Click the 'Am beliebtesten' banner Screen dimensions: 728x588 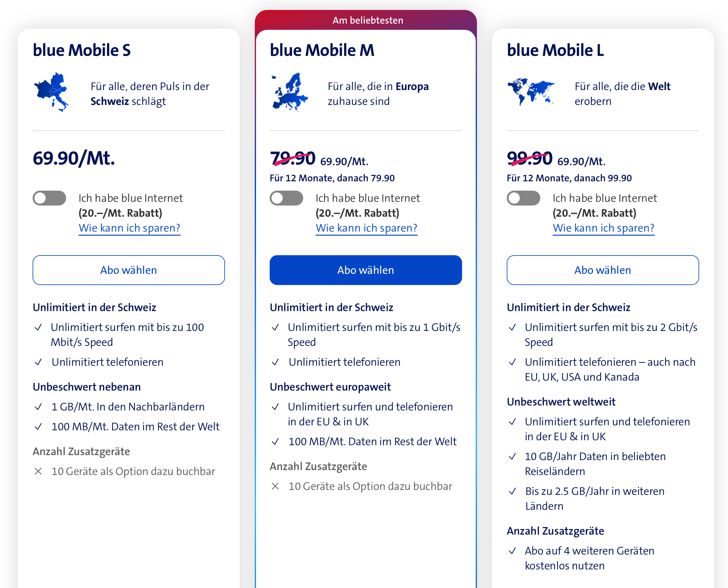tap(368, 20)
